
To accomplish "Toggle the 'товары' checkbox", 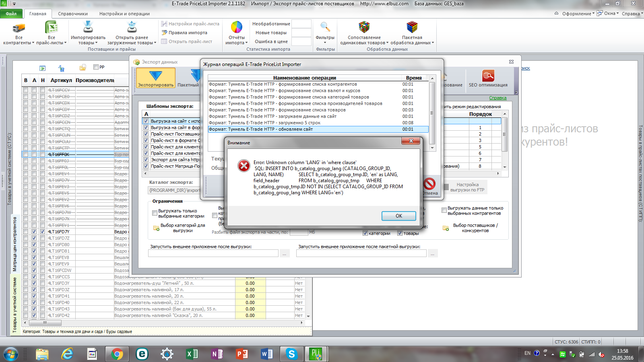I will click(x=400, y=233).
